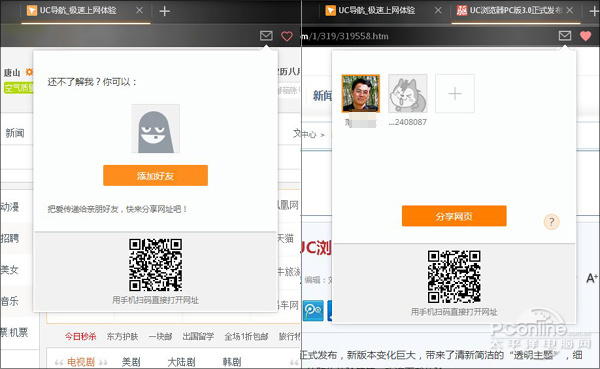The width and height of the screenshot is (600, 369).
Task: Select the 电视剧 category tab
Action: (x=81, y=362)
